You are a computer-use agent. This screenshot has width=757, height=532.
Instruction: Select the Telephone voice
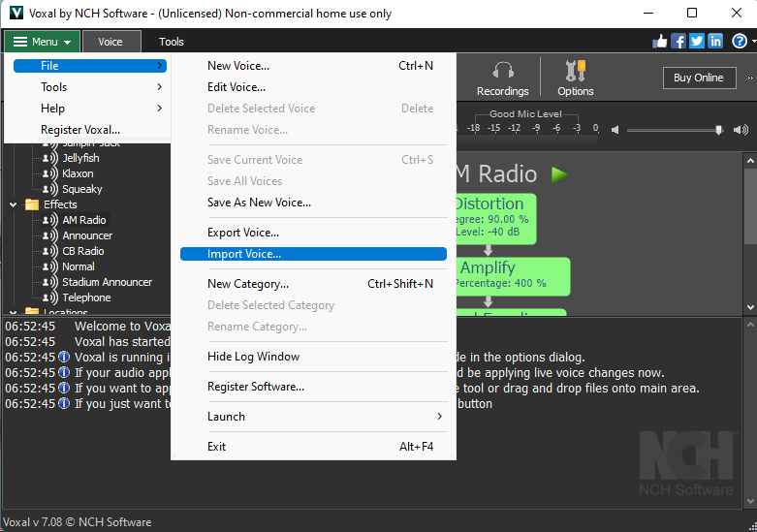(x=86, y=297)
